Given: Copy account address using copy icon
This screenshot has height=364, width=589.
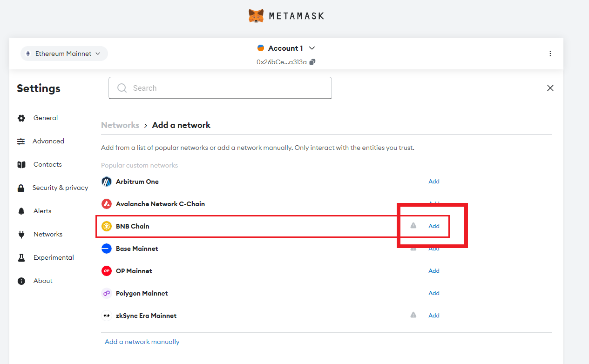Looking at the screenshot, I should coord(312,62).
